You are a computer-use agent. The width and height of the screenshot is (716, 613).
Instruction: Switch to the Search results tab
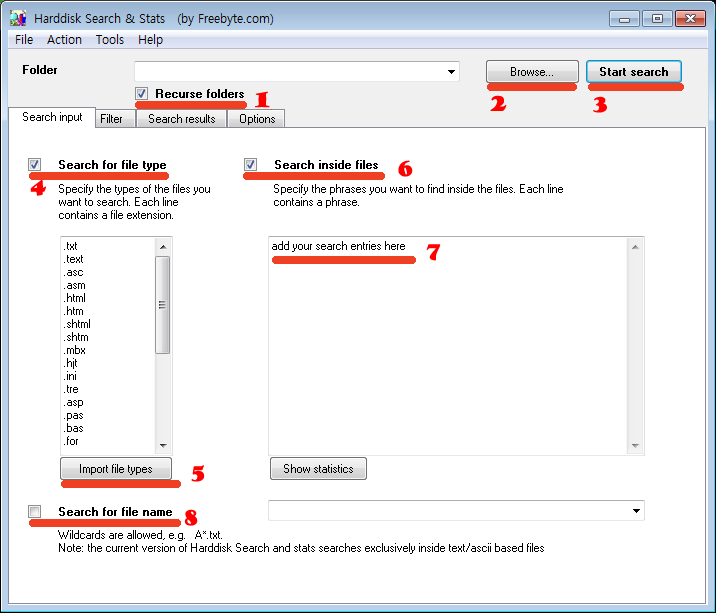tap(181, 119)
